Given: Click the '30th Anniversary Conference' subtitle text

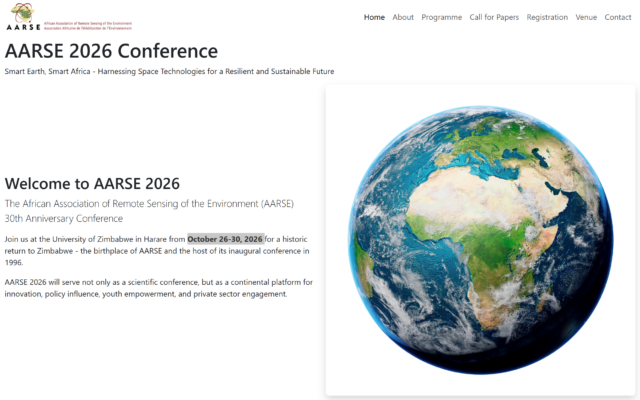Looking at the screenshot, I should pos(64,218).
